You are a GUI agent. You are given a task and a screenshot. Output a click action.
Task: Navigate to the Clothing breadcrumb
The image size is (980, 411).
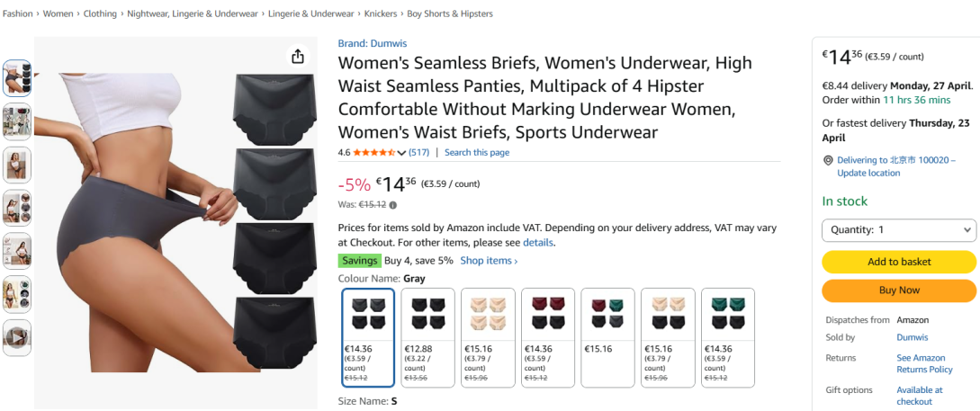(x=100, y=14)
